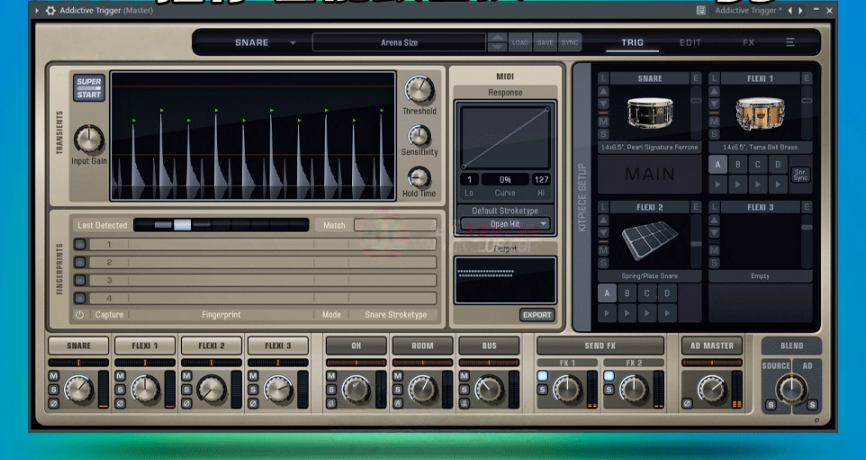Click the Load L button on FLEXI 1

point(714,78)
